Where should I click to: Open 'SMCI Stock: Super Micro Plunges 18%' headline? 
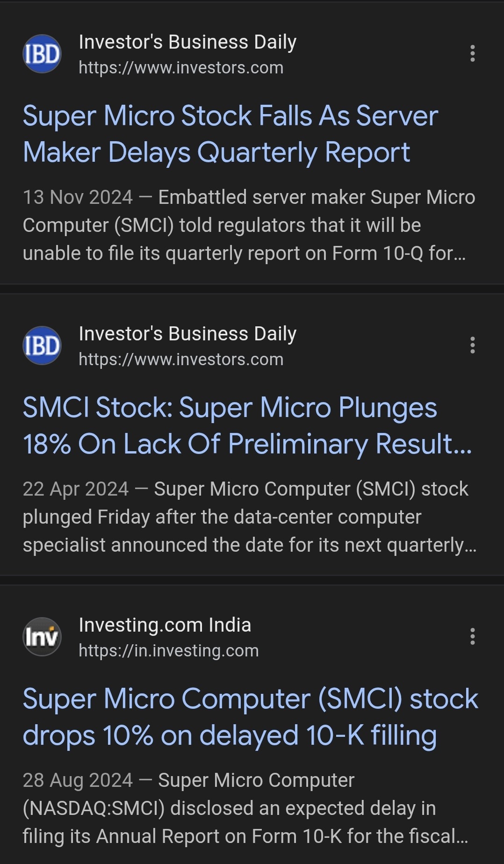247,425
